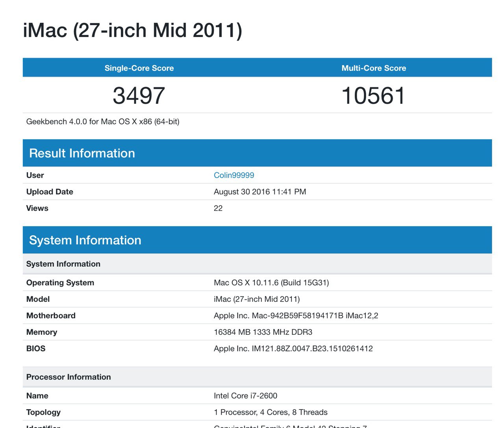Click the processor Name row label
Viewport: 504px width, 428px height.
tap(37, 396)
